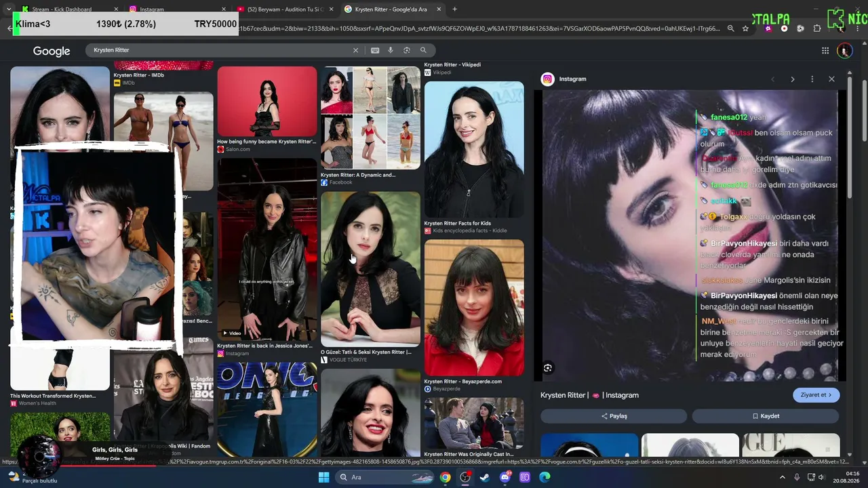Clear the Krysten Ritter search text
This screenshot has height=488, width=868.
(355, 50)
